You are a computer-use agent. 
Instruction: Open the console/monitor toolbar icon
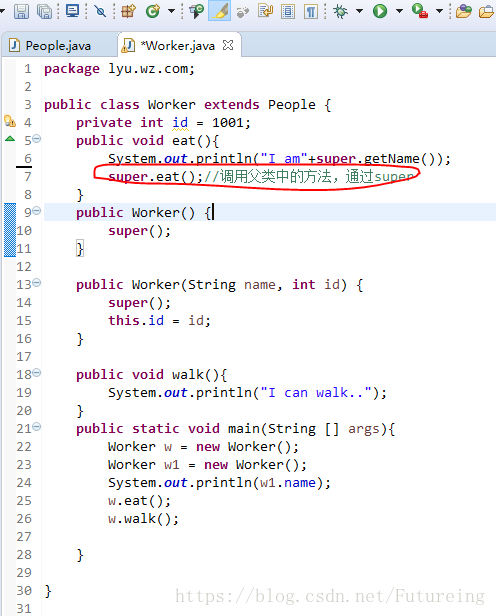[x=72, y=11]
